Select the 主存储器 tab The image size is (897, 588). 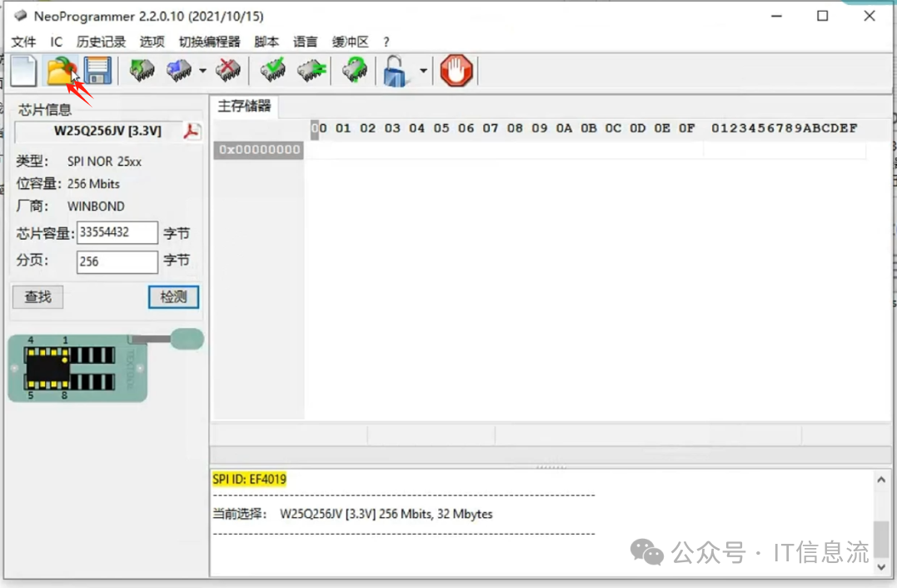244,107
